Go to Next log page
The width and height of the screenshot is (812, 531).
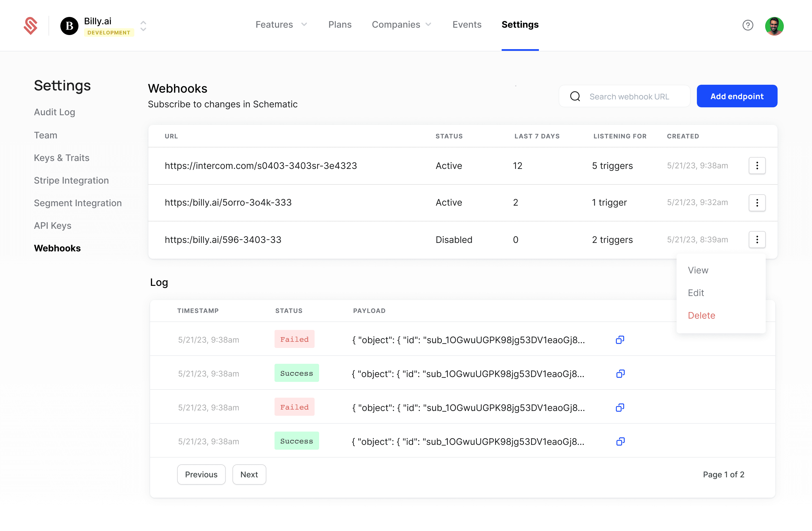pyautogui.click(x=249, y=474)
